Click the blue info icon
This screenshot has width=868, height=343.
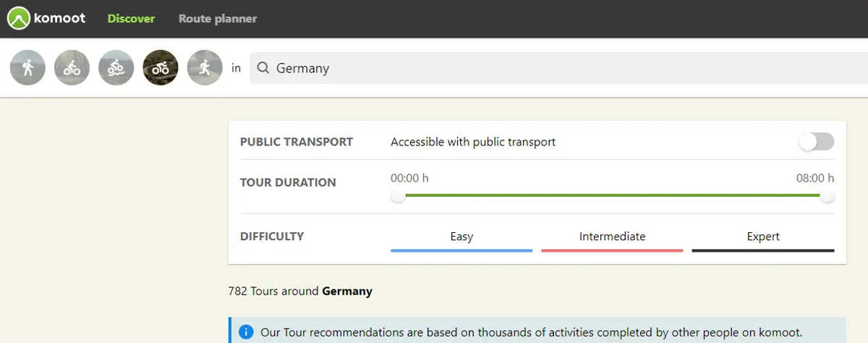(247, 332)
